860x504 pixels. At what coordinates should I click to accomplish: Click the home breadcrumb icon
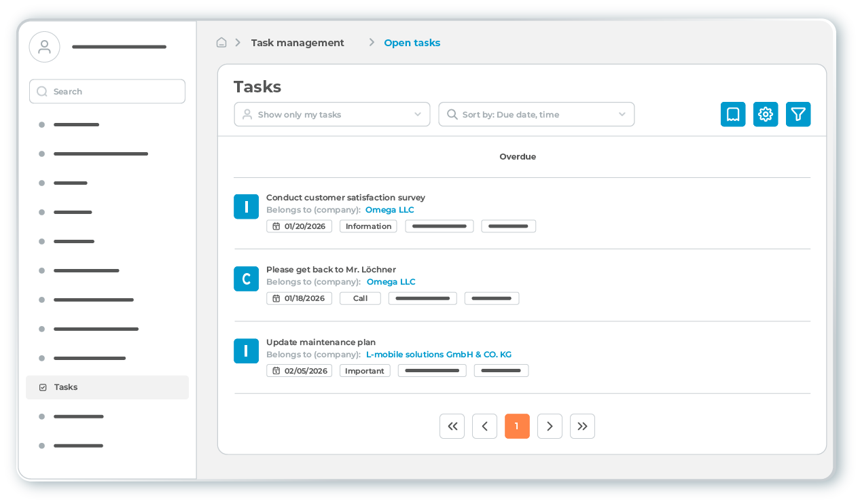[221, 42]
